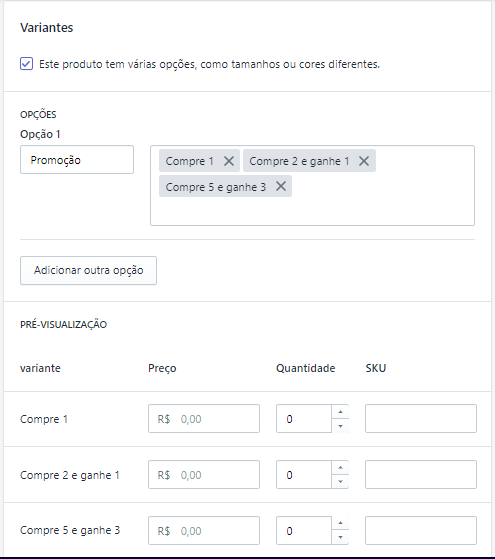Click "Adicionar outra opção" button
Image resolution: width=495 pixels, height=559 pixels.
(x=88, y=270)
